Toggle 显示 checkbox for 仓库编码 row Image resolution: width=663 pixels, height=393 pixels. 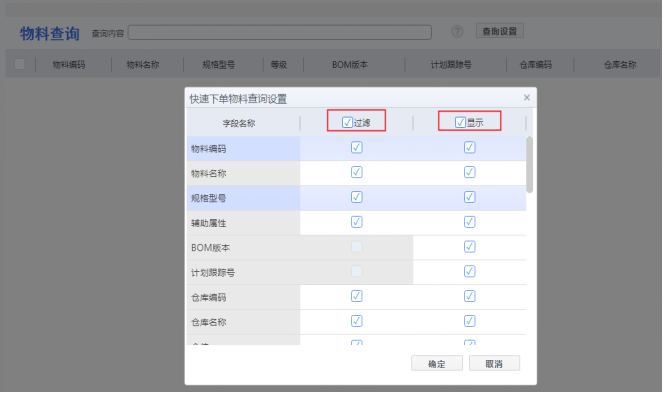click(x=469, y=296)
